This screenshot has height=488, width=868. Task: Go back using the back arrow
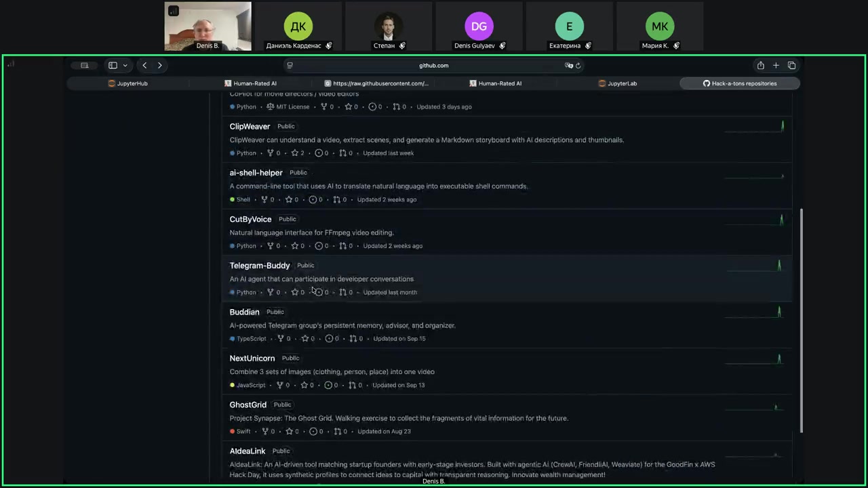pos(144,66)
